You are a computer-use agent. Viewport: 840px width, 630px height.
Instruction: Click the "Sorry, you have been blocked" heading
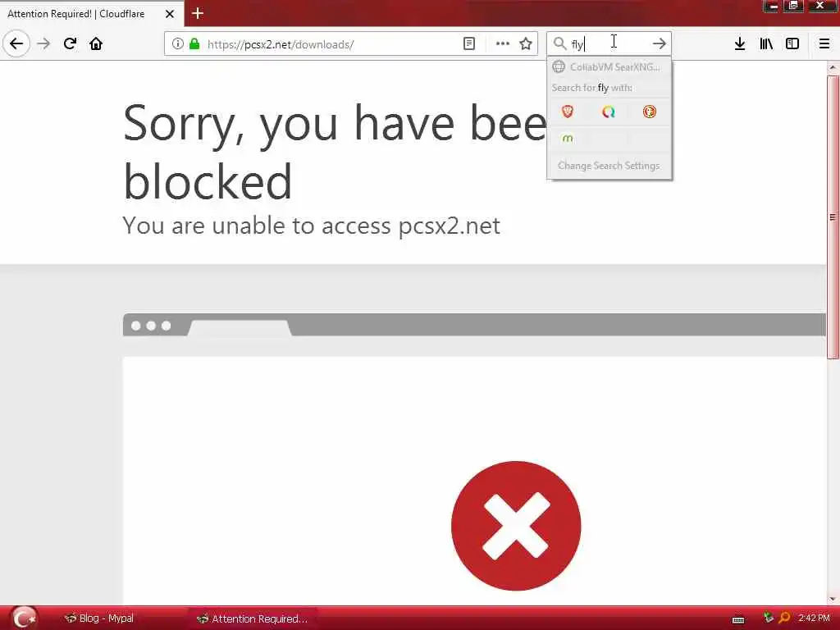coord(335,152)
